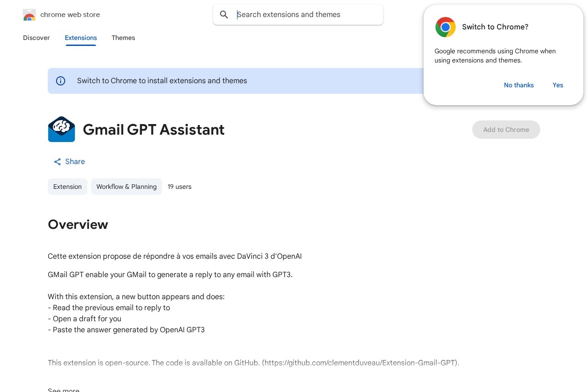Select the Extensions tab

pos(81,38)
